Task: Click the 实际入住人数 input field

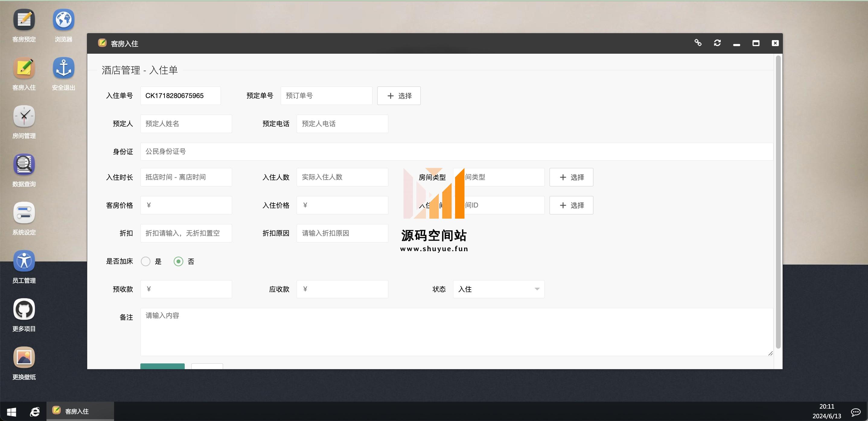Action: tap(342, 177)
